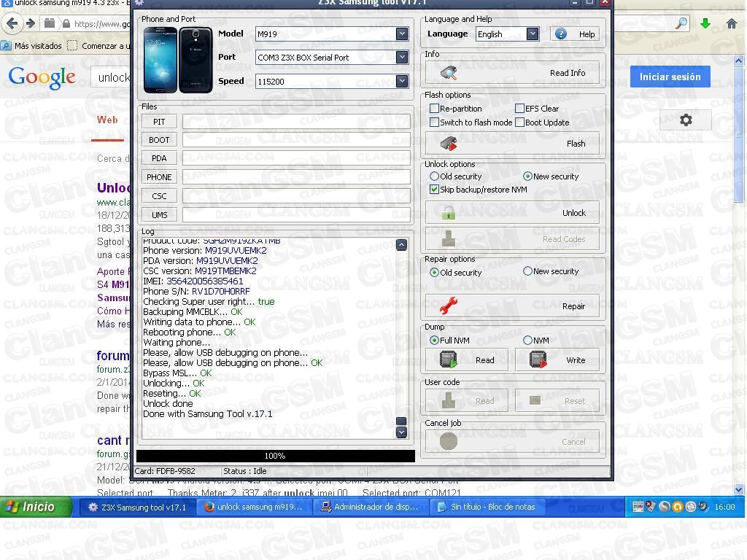Click the PHONE file button
The height and width of the screenshot is (560, 747).
point(159,176)
